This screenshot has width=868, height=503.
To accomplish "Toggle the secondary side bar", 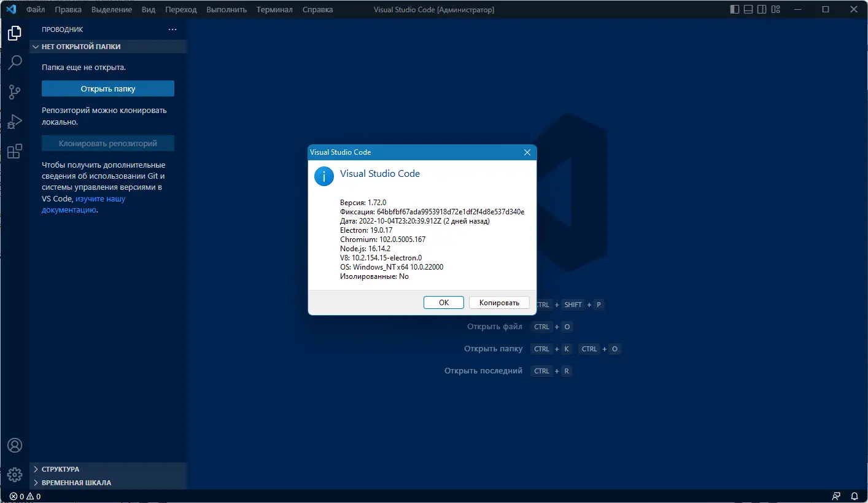I will click(761, 9).
